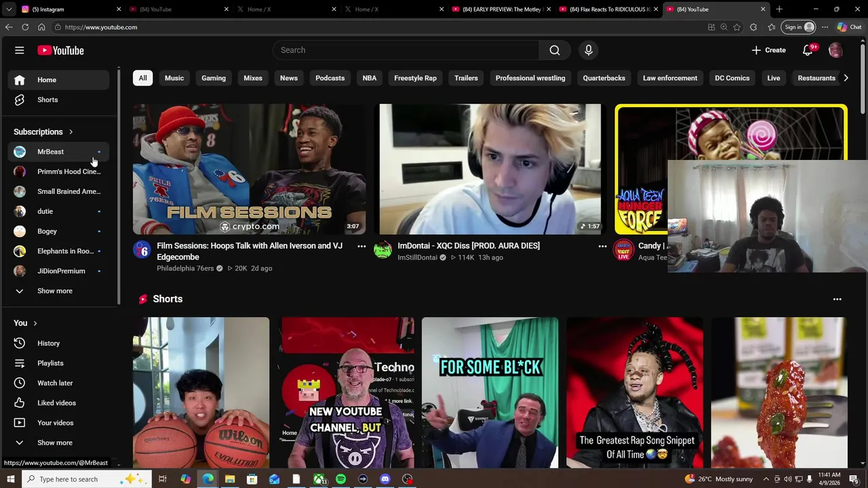Open Liked videos in sidebar

[58, 403]
